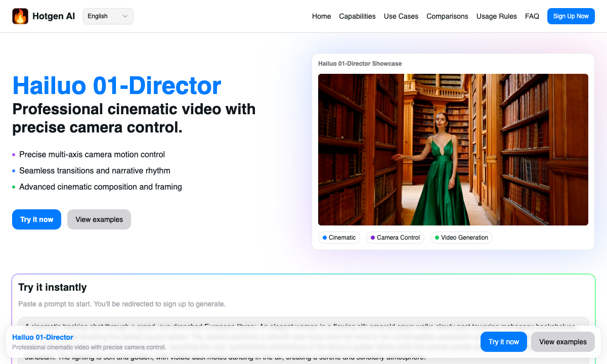Jump to the FAQ section

(x=532, y=16)
